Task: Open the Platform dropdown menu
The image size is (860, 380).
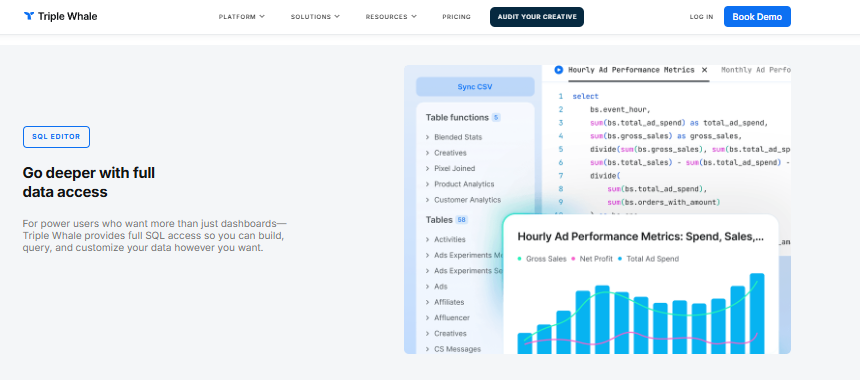Action: tap(241, 17)
